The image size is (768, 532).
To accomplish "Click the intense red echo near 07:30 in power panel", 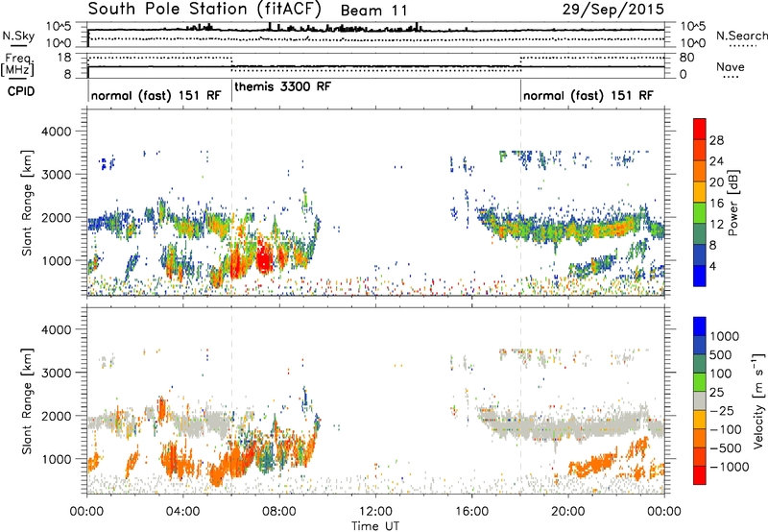I will click(265, 256).
